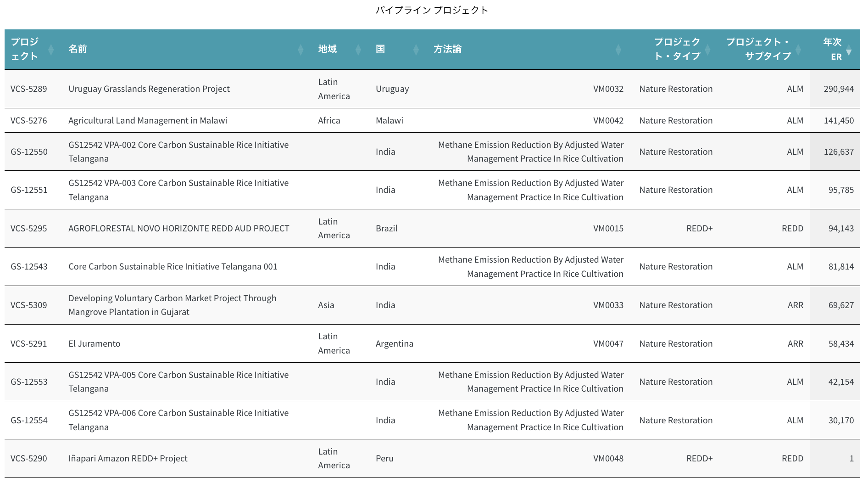Select El Juramento project name
The width and height of the screenshot is (868, 483).
click(x=95, y=344)
